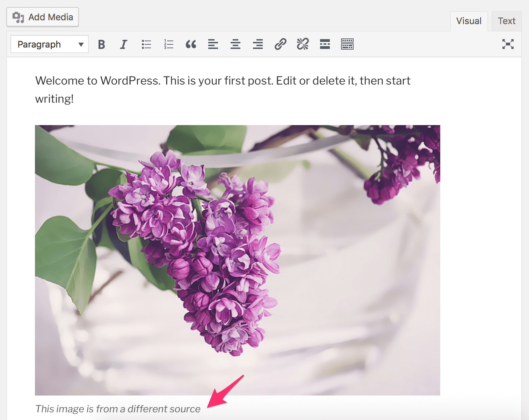
Task: Toggle italic formatting
Action: click(x=123, y=44)
